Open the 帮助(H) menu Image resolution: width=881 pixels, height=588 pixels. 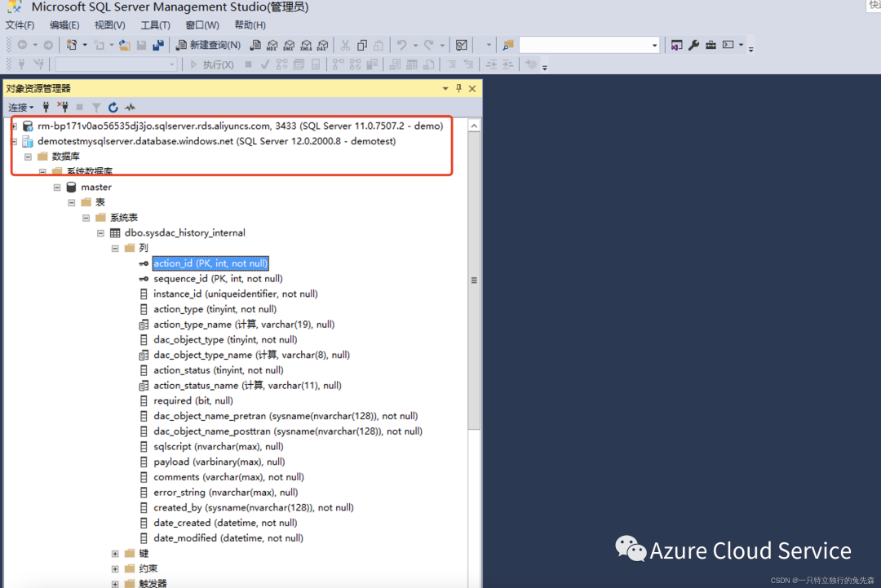click(x=250, y=25)
